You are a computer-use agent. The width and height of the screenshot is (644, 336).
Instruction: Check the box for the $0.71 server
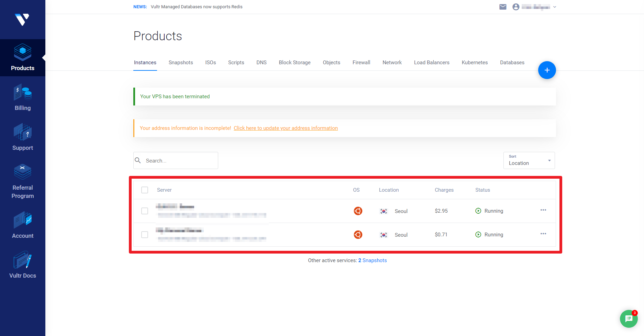145,235
